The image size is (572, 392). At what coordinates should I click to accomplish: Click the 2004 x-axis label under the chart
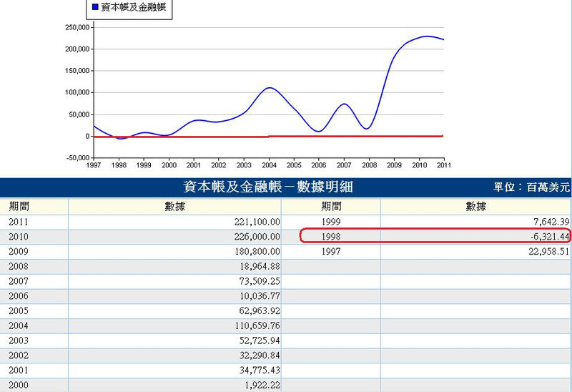(269, 165)
